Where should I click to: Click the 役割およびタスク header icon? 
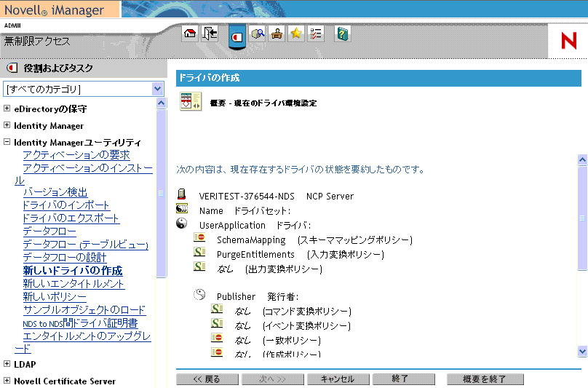[12, 68]
